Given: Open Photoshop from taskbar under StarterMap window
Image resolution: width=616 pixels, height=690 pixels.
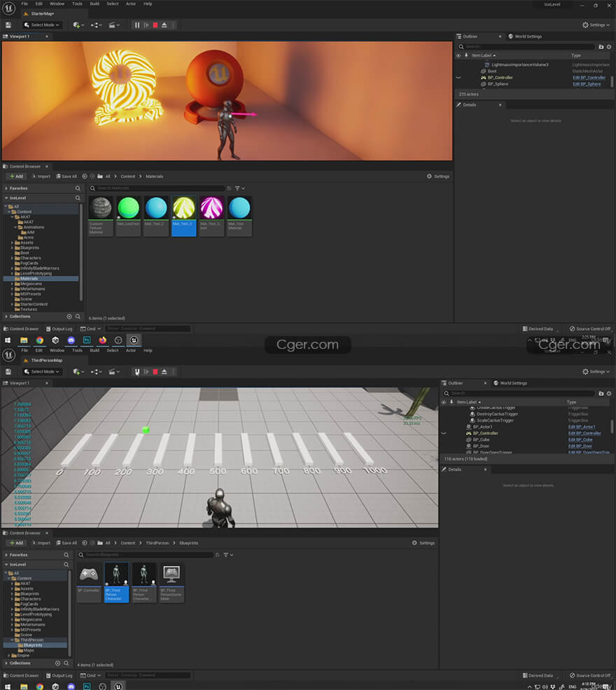Looking at the screenshot, I should (87, 340).
